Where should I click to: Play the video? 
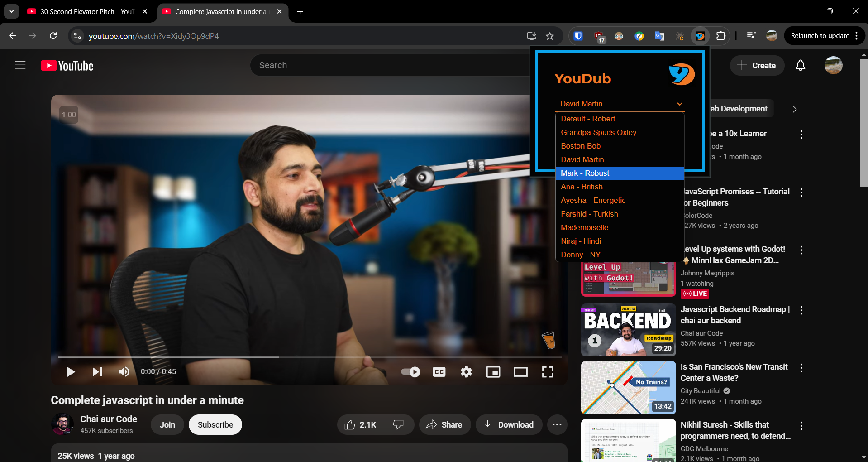[x=70, y=372]
